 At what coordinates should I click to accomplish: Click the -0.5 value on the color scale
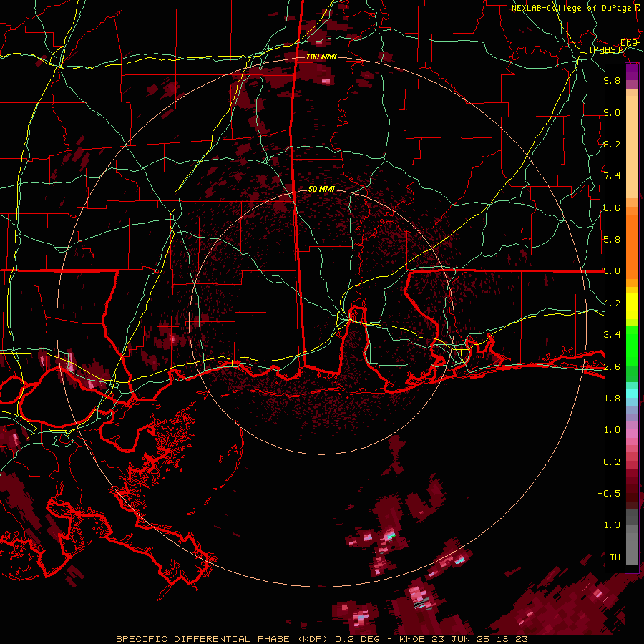[x=609, y=494]
